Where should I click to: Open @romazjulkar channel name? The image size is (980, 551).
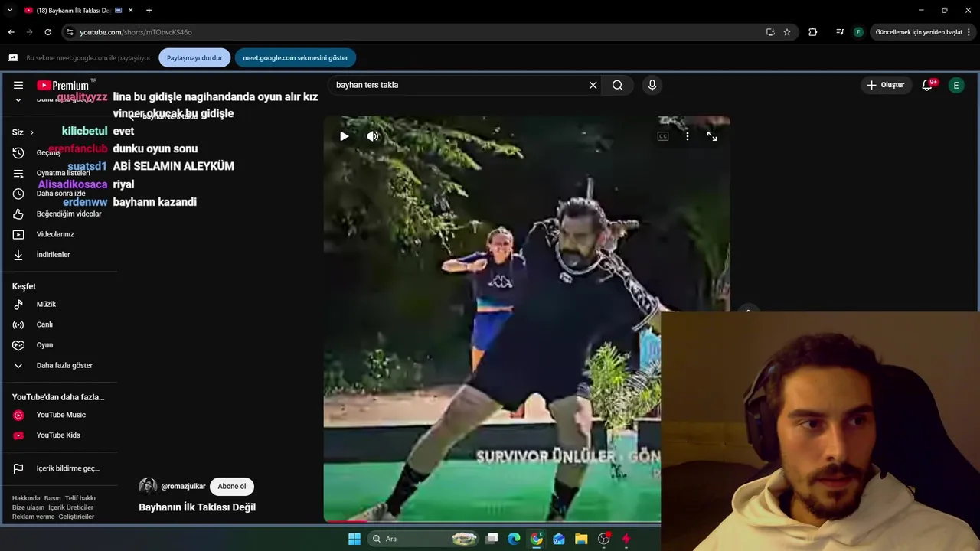[184, 486]
